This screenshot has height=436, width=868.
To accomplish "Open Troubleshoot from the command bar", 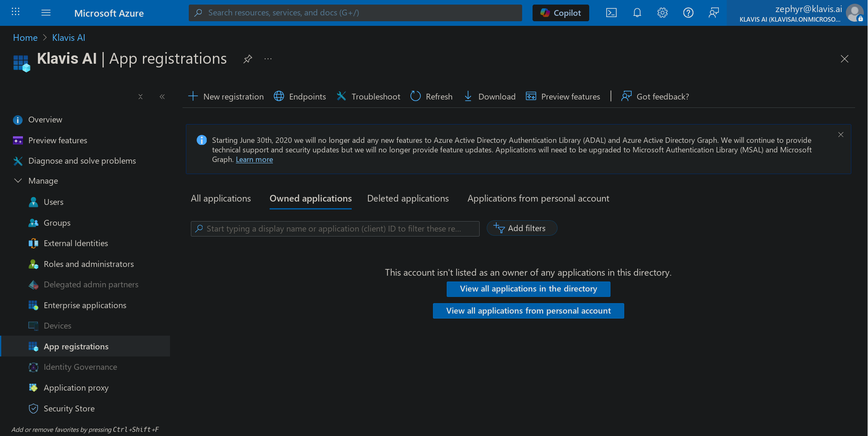I will [368, 96].
